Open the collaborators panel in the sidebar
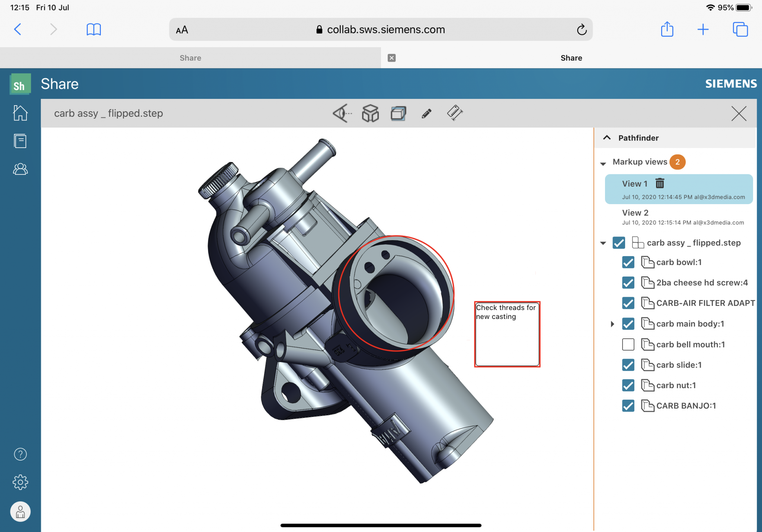This screenshot has width=762, height=532. click(x=20, y=169)
